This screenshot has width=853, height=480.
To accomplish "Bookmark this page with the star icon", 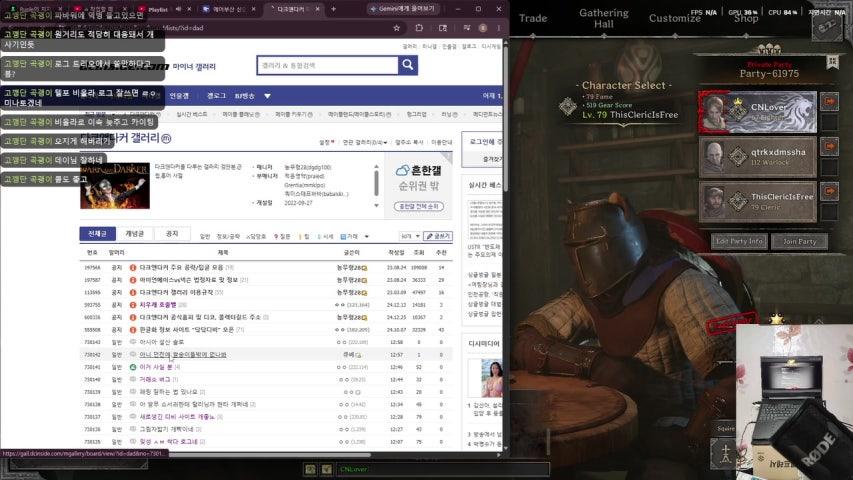I will 397,28.
